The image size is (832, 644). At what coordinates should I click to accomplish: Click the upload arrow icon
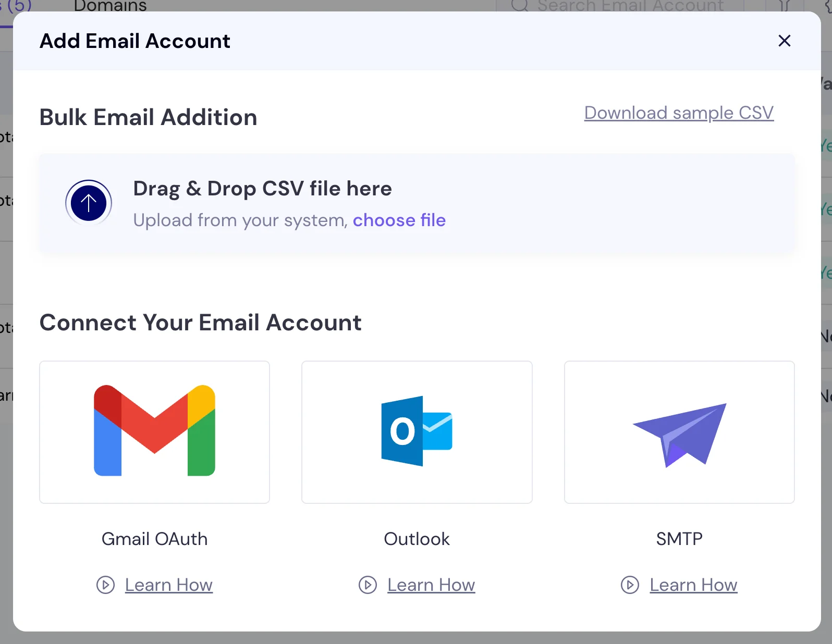coord(89,203)
